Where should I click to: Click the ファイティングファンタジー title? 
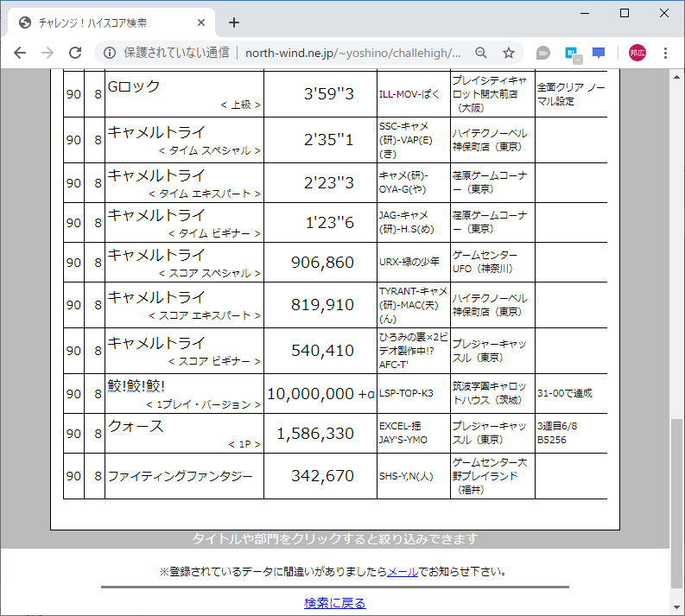pos(180,476)
